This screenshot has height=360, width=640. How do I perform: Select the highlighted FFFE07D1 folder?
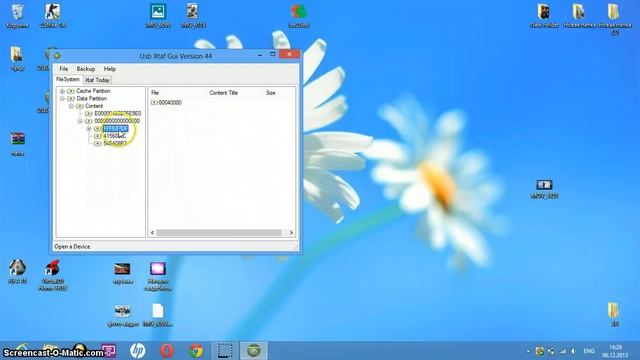pos(116,129)
